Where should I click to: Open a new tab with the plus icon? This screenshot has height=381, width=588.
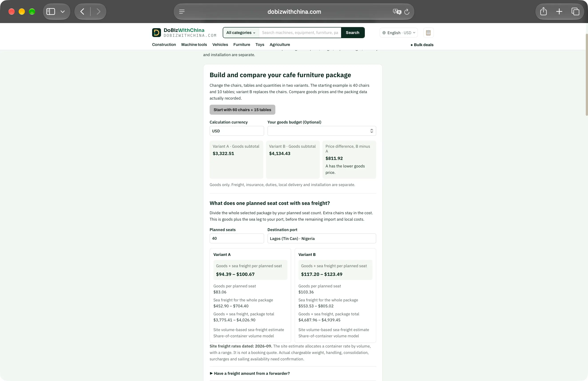(x=559, y=11)
